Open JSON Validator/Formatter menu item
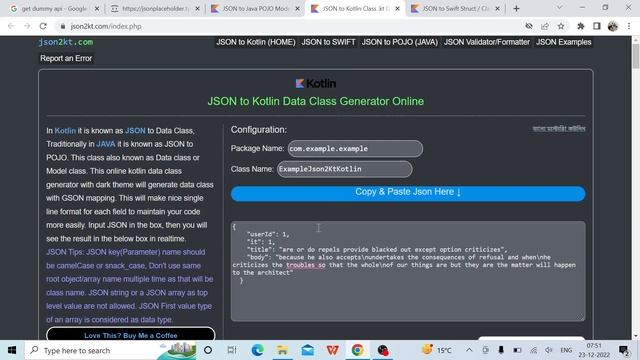The image size is (640, 360). point(487,42)
